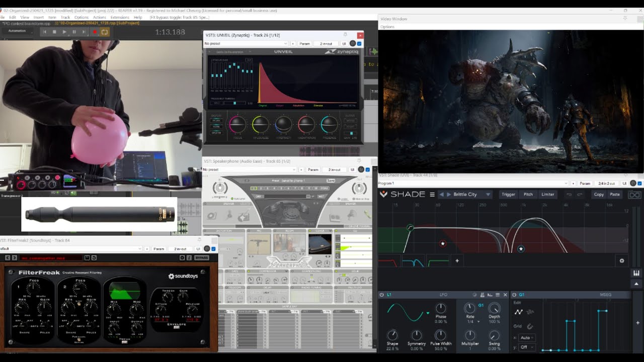Image resolution: width=644 pixels, height=362 pixels.
Task: Toggle the Speakerphone plugin enable checkbox
Action: 368,170
